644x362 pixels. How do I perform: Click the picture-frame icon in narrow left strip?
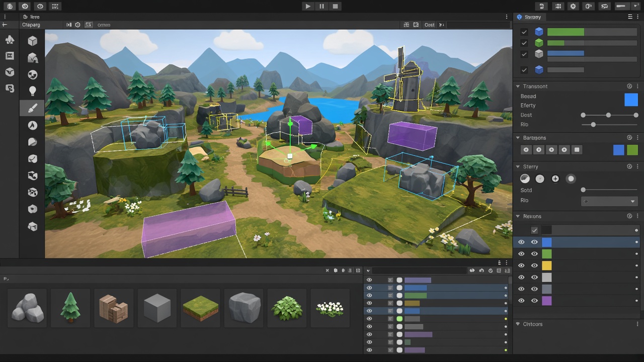coord(10,56)
